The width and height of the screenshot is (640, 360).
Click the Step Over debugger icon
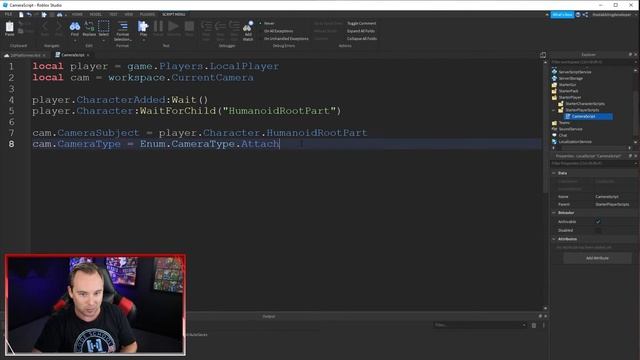(x=220, y=27)
